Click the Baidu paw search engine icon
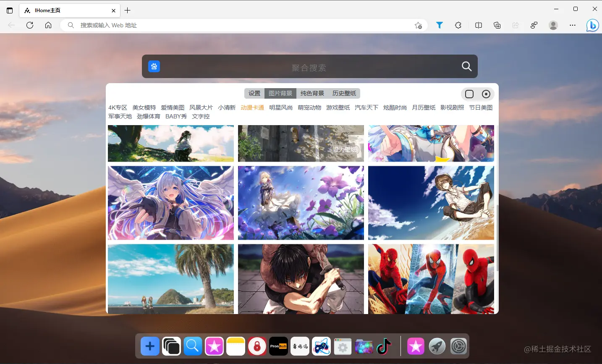Screen dimensions: 602x364 pos(154,66)
